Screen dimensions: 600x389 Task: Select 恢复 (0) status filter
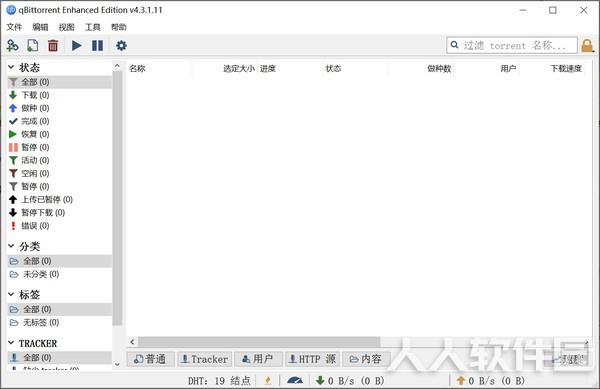click(59, 134)
